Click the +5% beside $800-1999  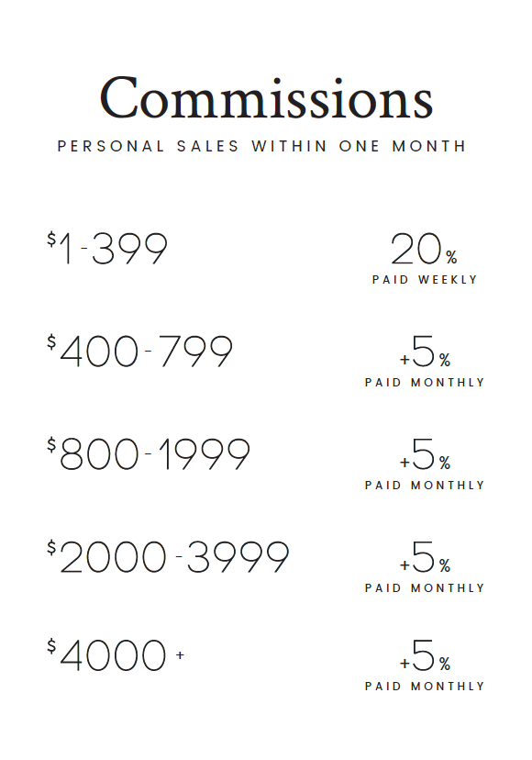tap(425, 454)
